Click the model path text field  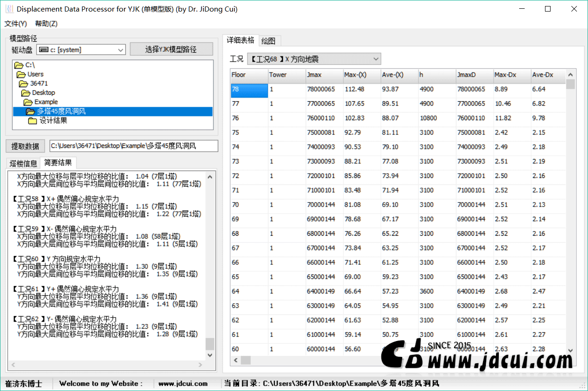pos(134,146)
